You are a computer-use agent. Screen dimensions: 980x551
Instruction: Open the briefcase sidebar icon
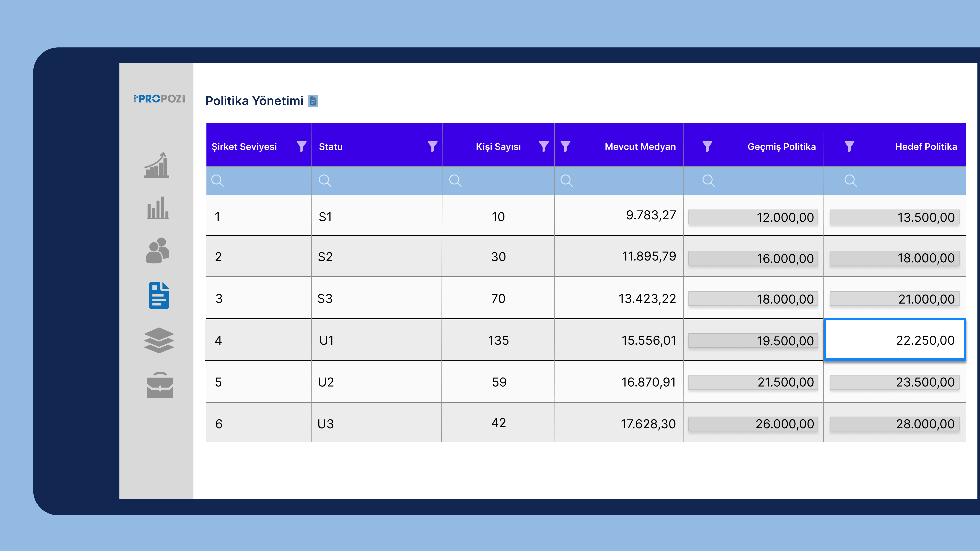[x=160, y=385]
